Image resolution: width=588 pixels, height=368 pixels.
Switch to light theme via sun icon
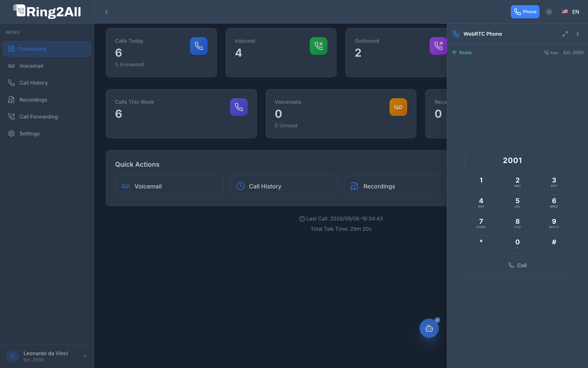click(x=549, y=12)
